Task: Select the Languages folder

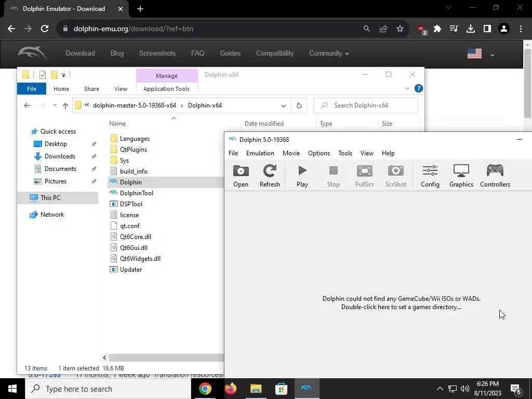Action: click(x=135, y=138)
